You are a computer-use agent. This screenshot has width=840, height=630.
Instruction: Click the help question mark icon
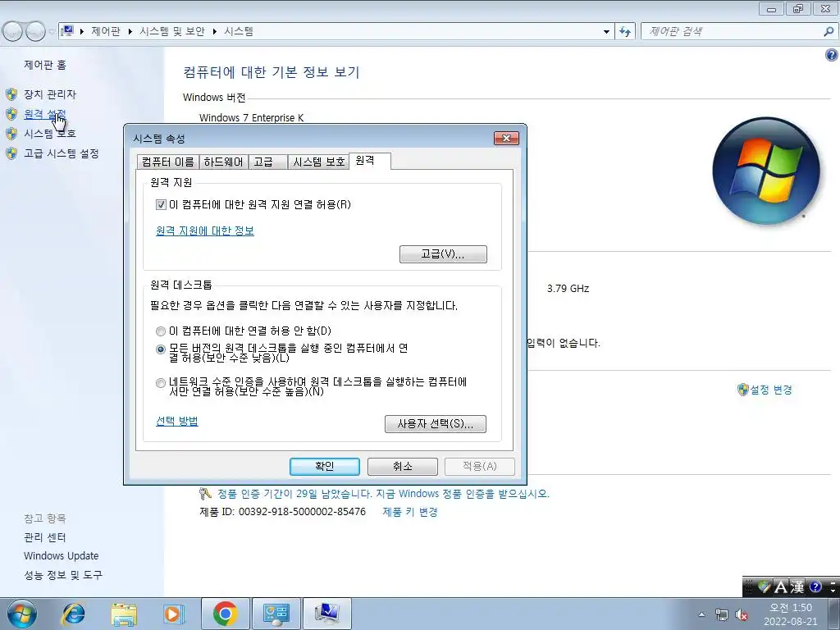coord(832,55)
